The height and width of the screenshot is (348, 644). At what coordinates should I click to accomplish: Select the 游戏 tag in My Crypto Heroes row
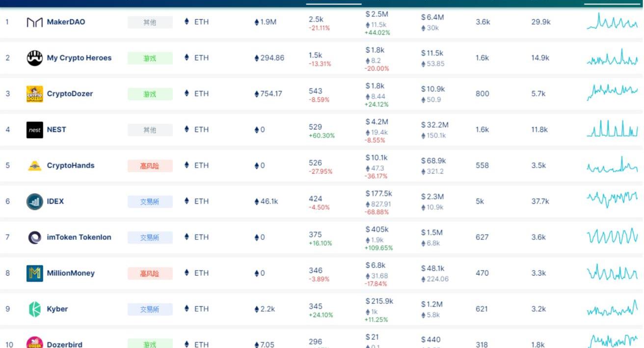click(150, 58)
